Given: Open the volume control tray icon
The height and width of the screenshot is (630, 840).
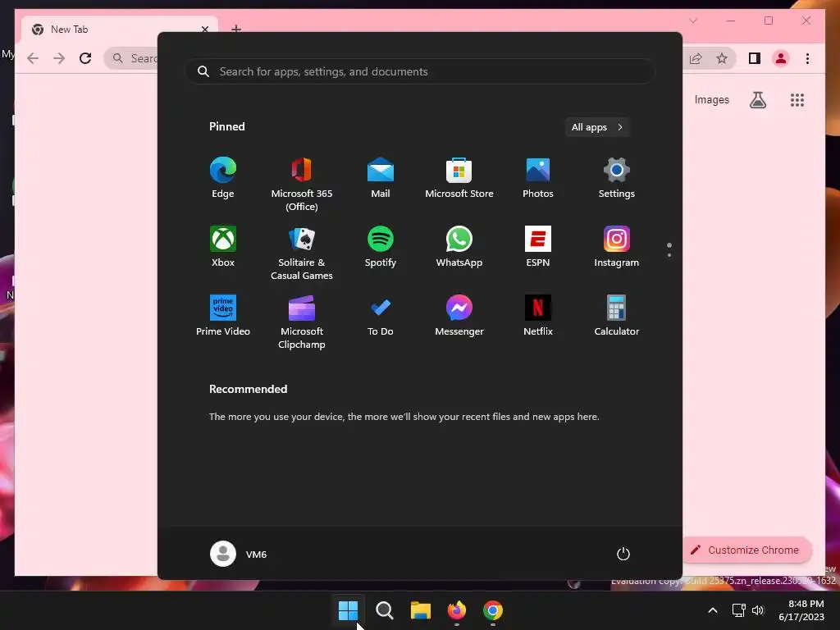Looking at the screenshot, I should [758, 610].
